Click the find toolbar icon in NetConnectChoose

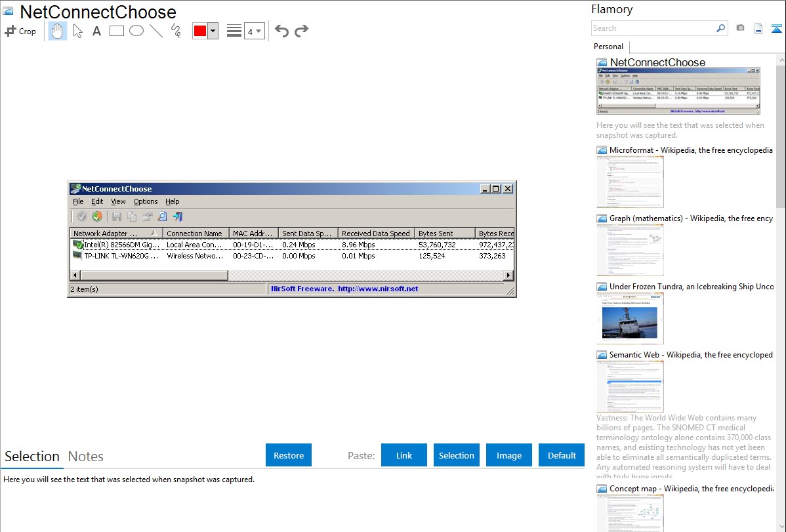point(163,216)
